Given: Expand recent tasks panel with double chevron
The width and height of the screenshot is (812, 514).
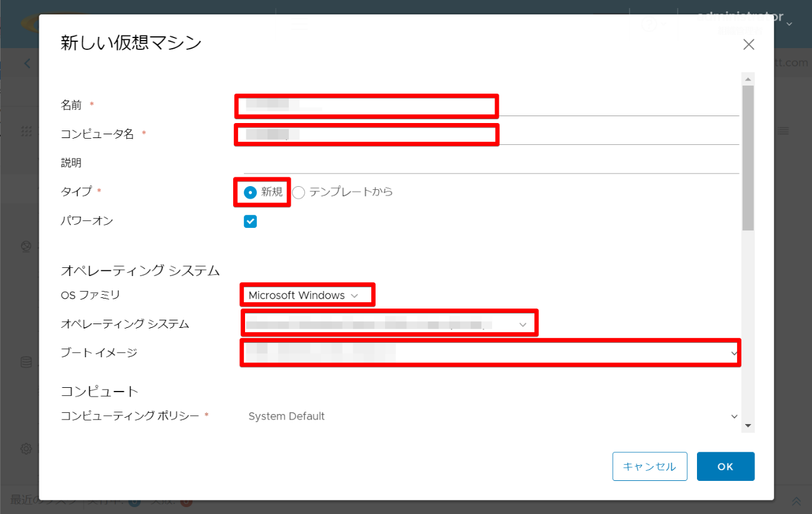Looking at the screenshot, I should coord(796,501).
